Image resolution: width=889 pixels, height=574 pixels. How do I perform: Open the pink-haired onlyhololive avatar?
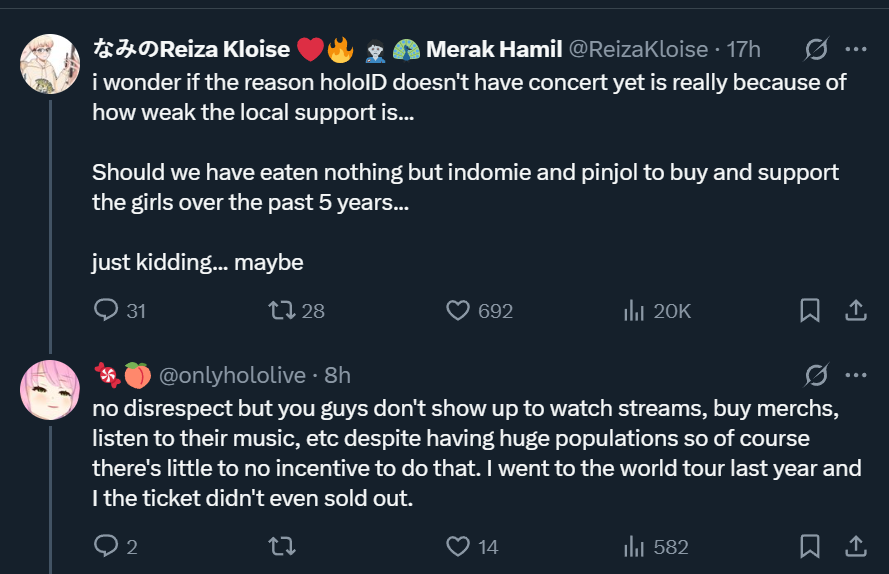click(50, 390)
